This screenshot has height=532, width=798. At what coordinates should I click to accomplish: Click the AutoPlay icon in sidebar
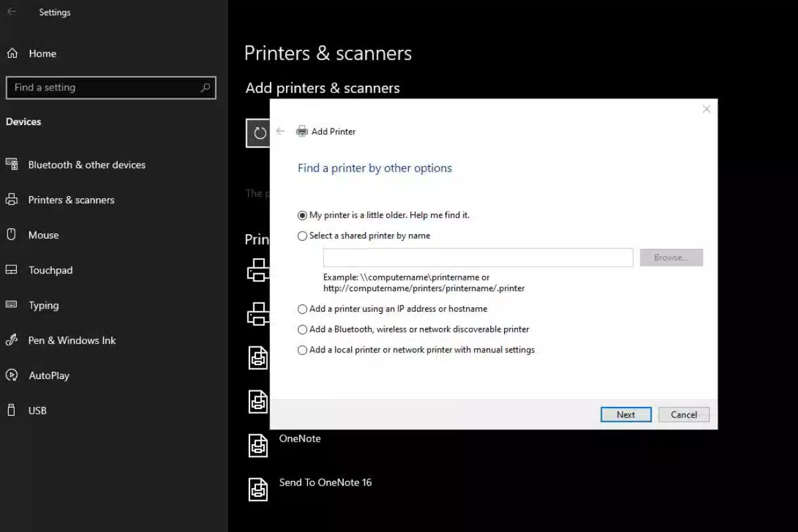11,375
